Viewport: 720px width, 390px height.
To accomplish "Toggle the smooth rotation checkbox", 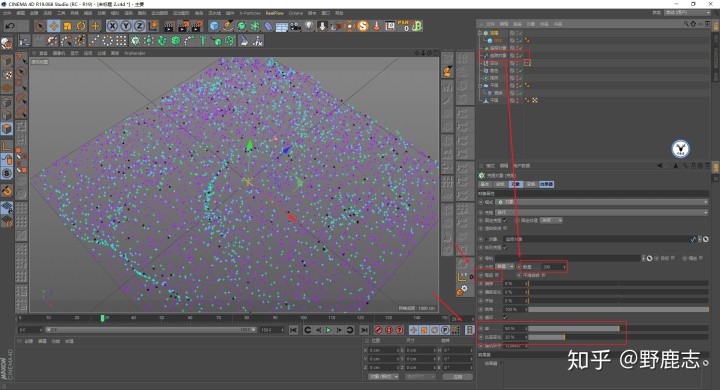I will [x=543, y=275].
